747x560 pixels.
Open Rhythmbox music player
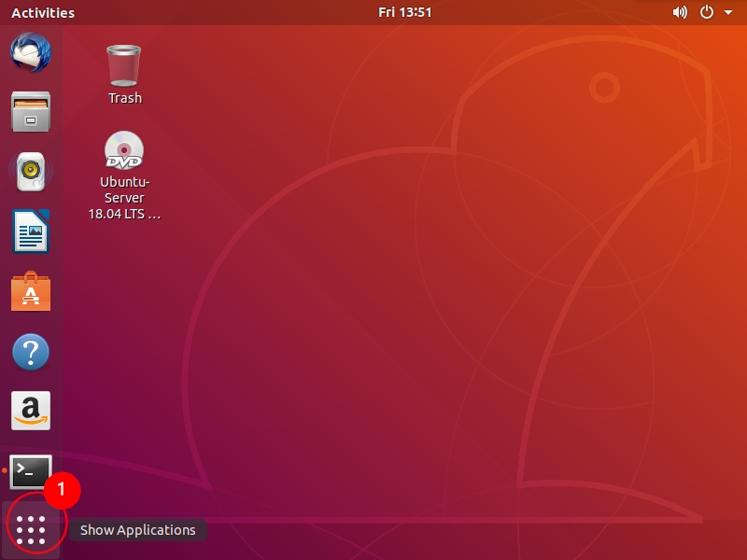coord(30,172)
